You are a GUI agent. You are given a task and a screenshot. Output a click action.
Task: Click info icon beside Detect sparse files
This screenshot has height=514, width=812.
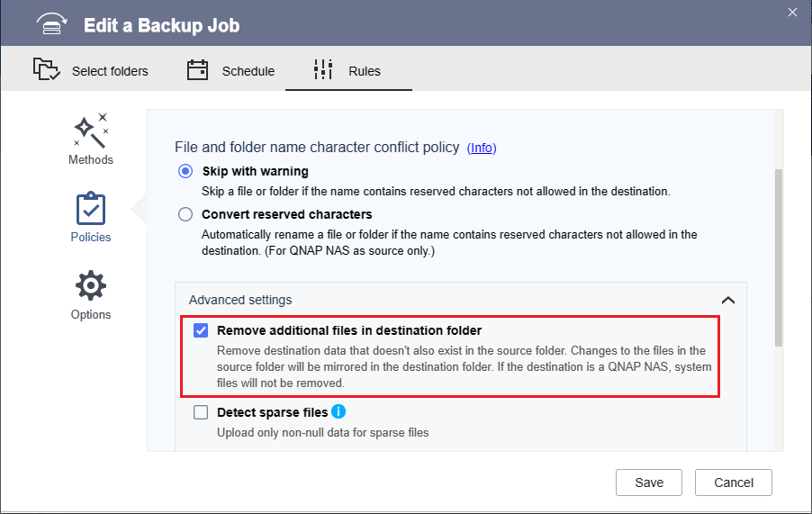click(338, 412)
